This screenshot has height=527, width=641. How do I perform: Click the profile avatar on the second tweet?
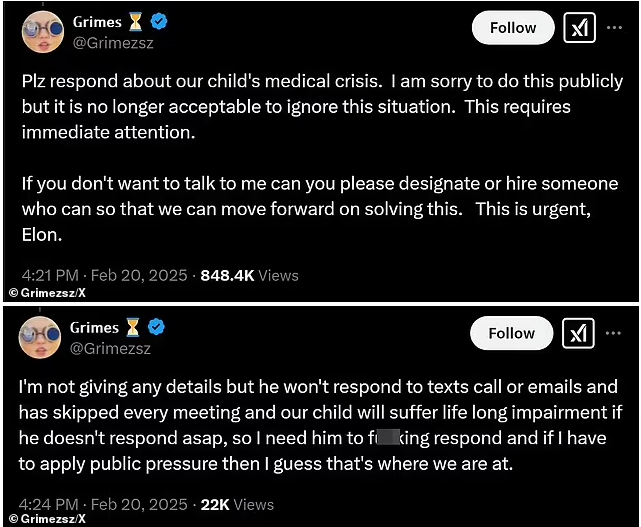click(40, 337)
